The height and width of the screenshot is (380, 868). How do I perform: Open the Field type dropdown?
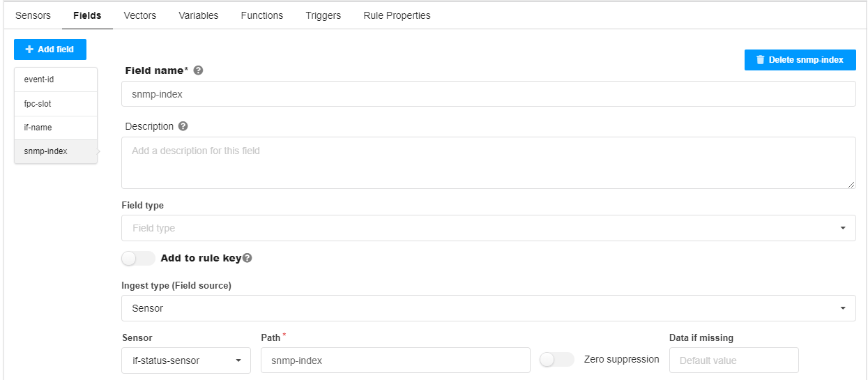488,228
